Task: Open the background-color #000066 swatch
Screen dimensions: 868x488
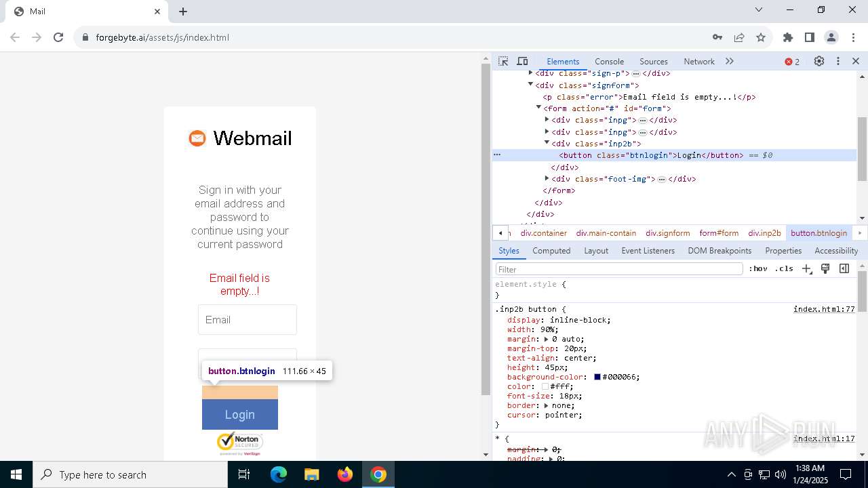Action: 597,377
